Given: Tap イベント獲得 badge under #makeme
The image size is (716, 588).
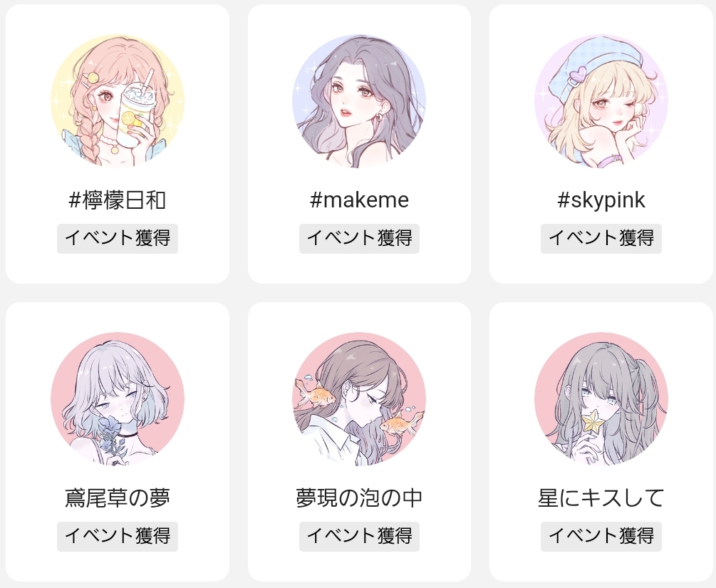Looking at the screenshot, I should tap(359, 239).
